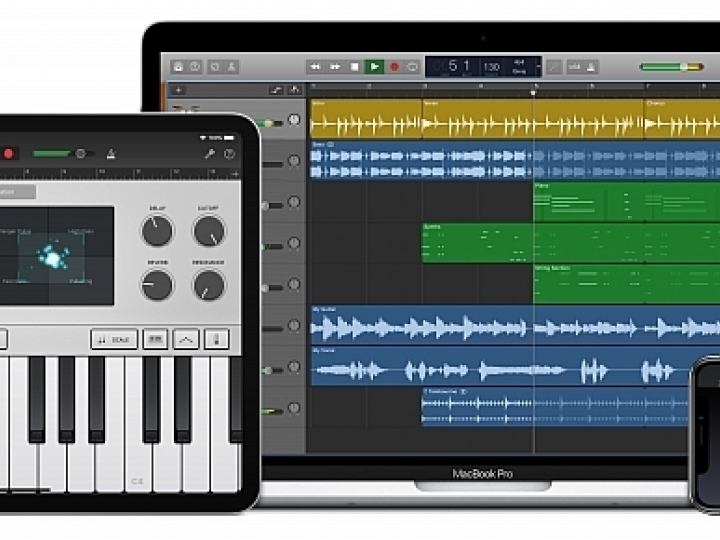The width and height of the screenshot is (720, 540).
Task: Adjust the pan knob of the String Section track
Action: pyautogui.click(x=294, y=284)
